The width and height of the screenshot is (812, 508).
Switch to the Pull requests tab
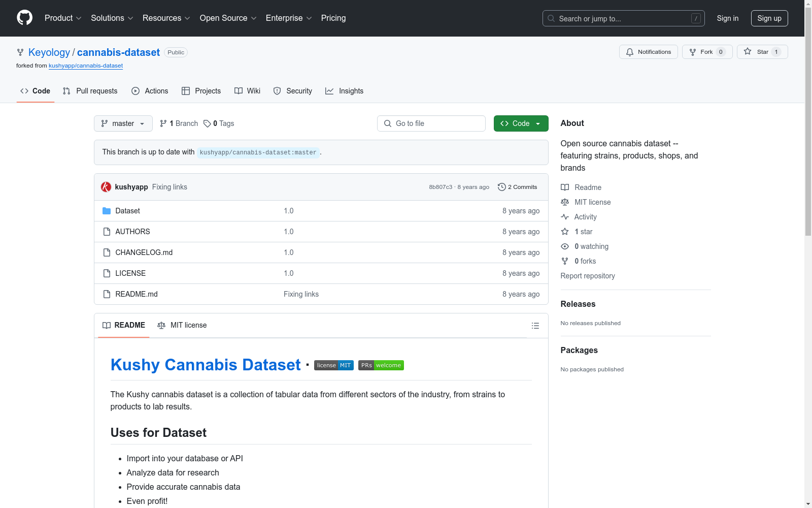coord(90,91)
